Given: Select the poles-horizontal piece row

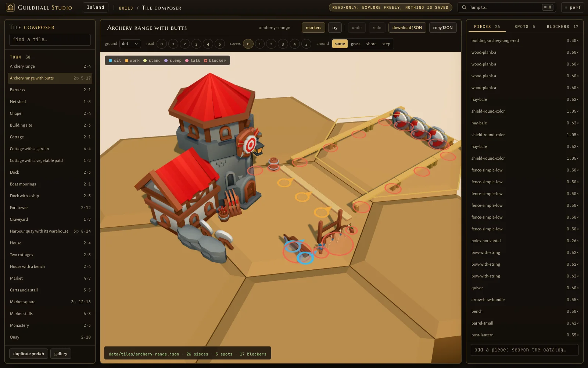Looking at the screenshot, I should click(x=525, y=241).
